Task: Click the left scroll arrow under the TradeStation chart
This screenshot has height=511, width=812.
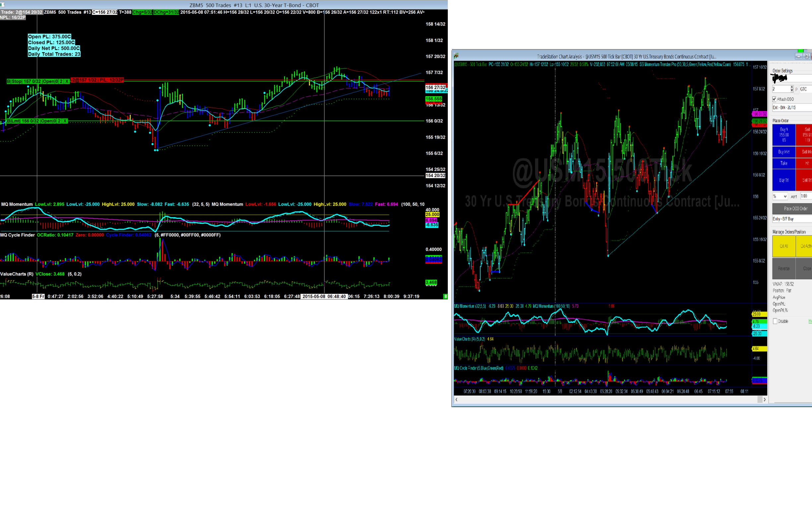Action: point(456,400)
